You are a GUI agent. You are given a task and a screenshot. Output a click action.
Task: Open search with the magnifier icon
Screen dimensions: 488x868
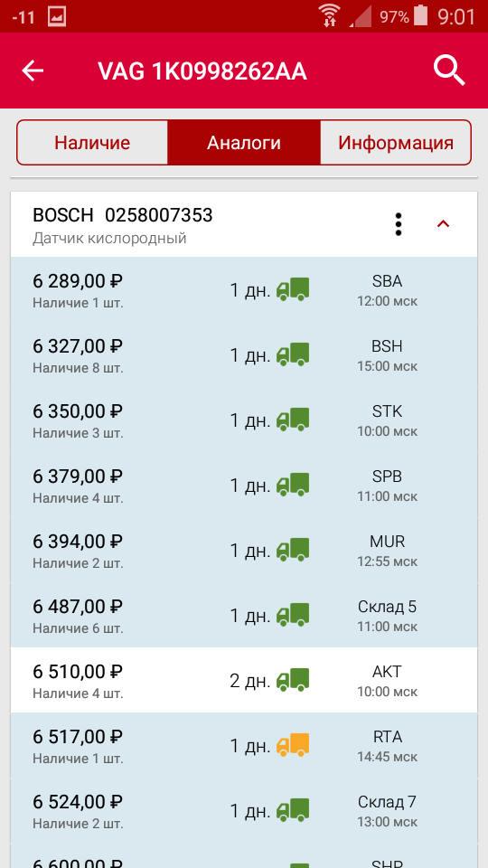pos(449,71)
